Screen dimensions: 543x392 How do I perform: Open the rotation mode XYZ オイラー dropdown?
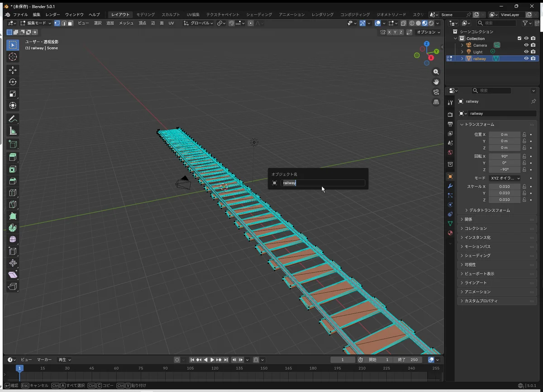click(504, 178)
